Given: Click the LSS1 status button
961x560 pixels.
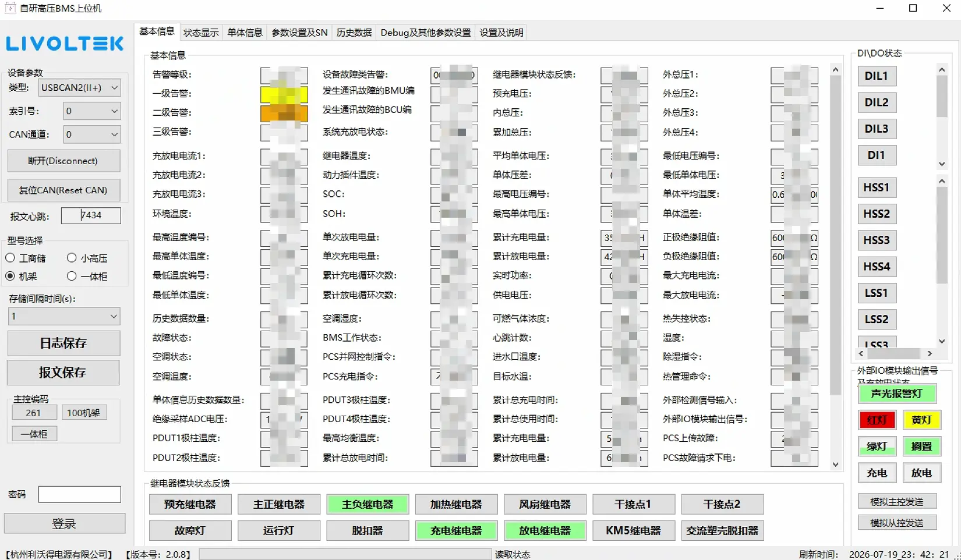Looking at the screenshot, I should click(877, 293).
